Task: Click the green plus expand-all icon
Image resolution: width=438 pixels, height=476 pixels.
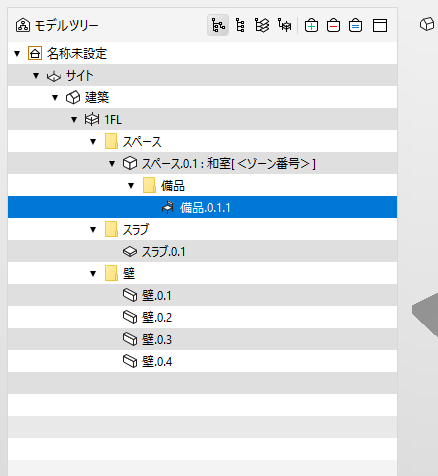Action: coord(311,25)
